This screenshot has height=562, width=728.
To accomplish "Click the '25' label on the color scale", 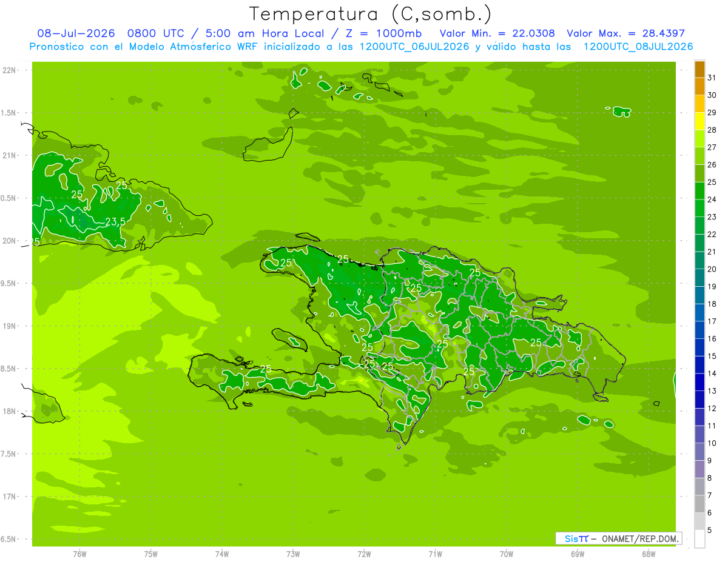I will click(x=712, y=182).
